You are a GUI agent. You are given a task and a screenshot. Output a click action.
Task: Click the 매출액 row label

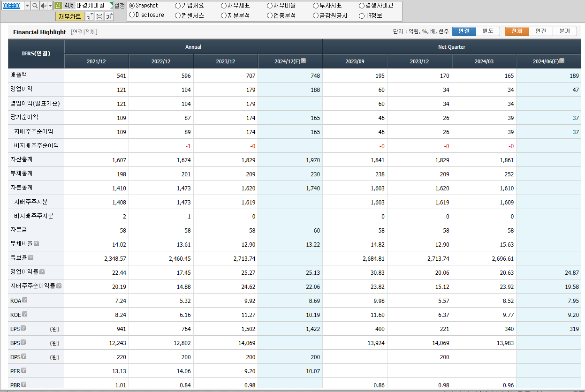click(19, 75)
